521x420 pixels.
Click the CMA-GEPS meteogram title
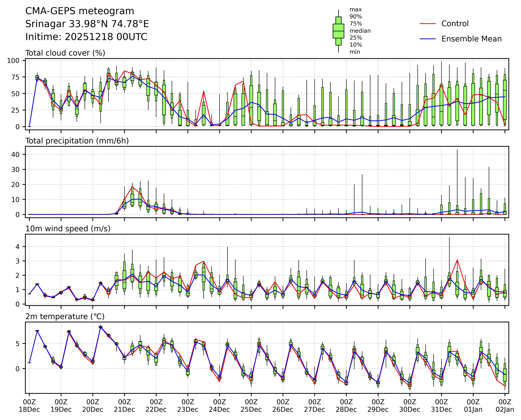click(80, 11)
